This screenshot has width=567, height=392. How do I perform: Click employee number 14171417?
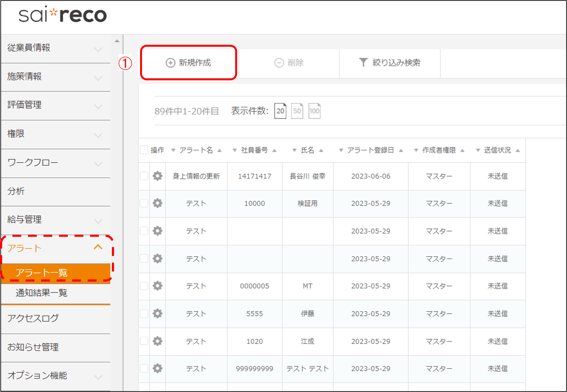[x=255, y=176]
